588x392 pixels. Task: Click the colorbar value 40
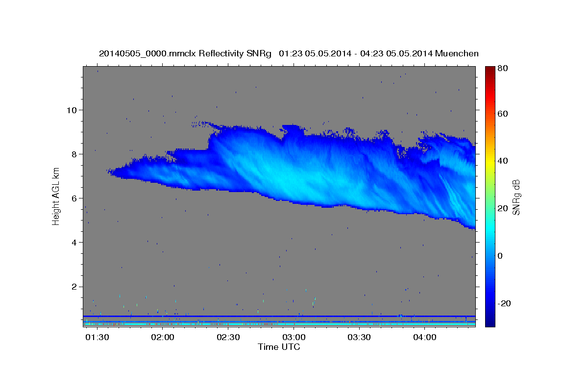click(503, 161)
